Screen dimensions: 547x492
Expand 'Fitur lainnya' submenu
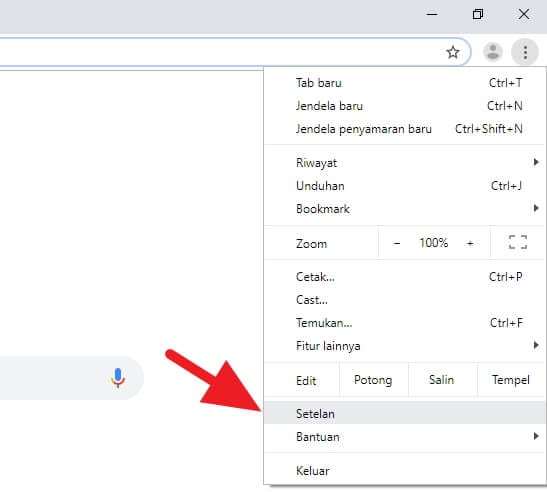pos(405,346)
